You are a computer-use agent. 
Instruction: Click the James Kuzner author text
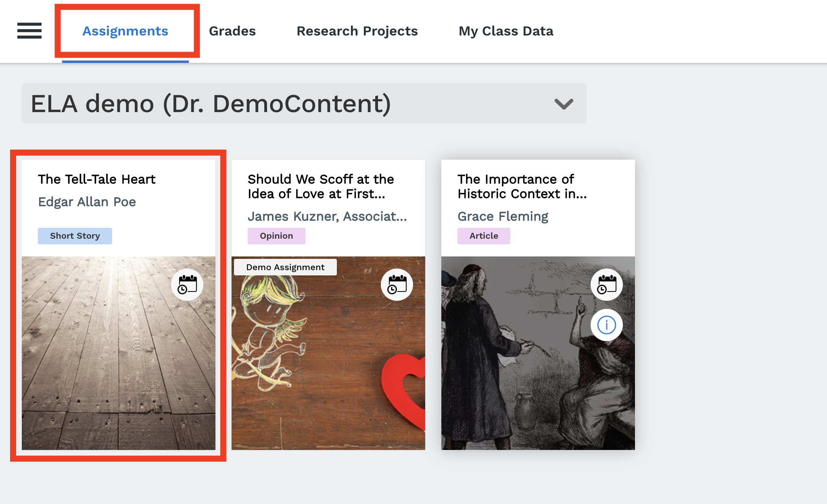(x=327, y=216)
